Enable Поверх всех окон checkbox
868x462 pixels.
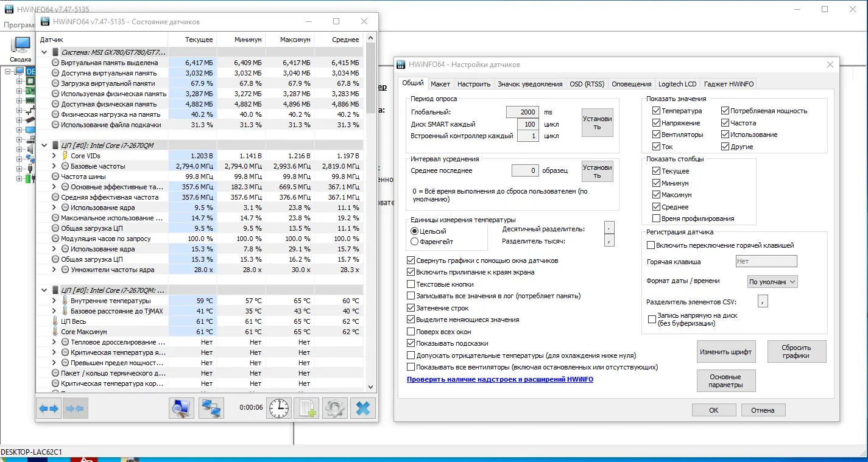tap(411, 332)
